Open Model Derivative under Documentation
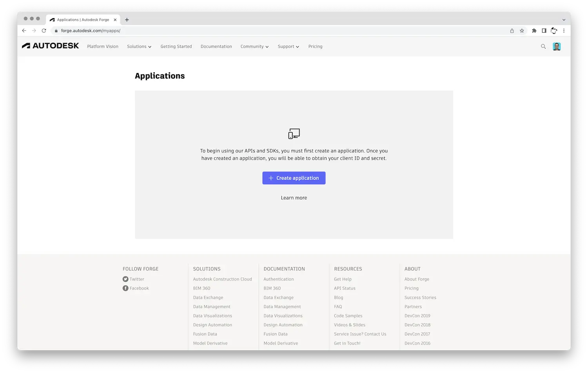 [x=281, y=343]
